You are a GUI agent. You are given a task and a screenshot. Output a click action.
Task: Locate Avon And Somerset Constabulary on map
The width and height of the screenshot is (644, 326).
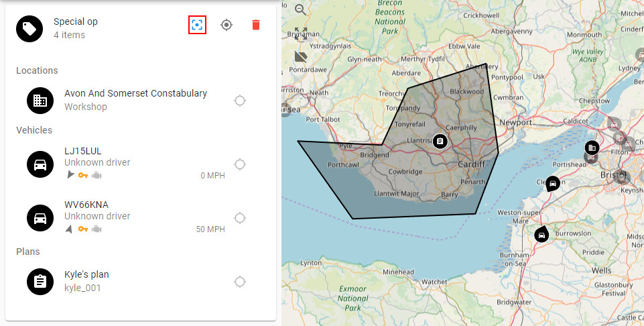[239, 101]
